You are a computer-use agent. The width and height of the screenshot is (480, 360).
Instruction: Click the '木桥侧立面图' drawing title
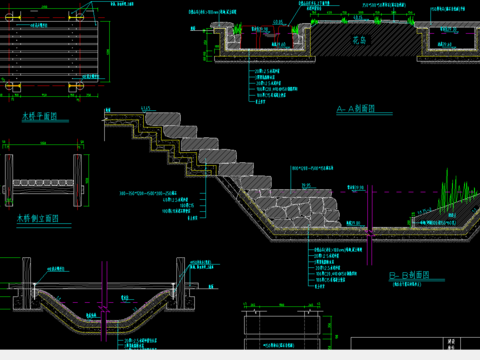click(x=38, y=219)
